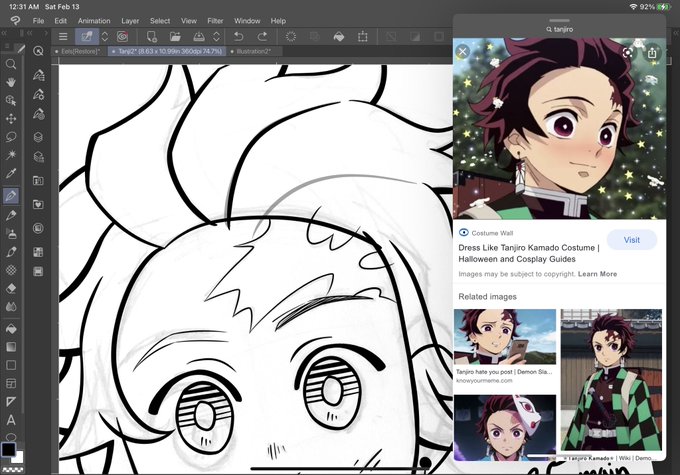This screenshot has height=475, width=680.
Task: Select the Move layer tool
Action: [11, 118]
